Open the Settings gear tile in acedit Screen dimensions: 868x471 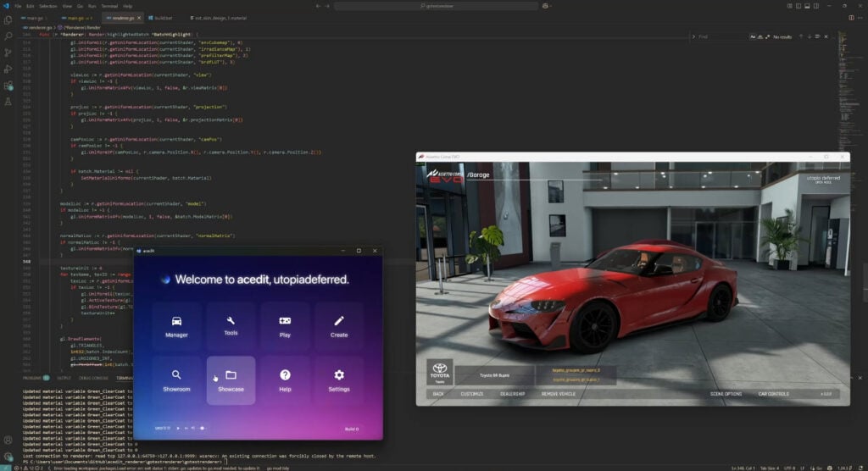pyautogui.click(x=339, y=381)
